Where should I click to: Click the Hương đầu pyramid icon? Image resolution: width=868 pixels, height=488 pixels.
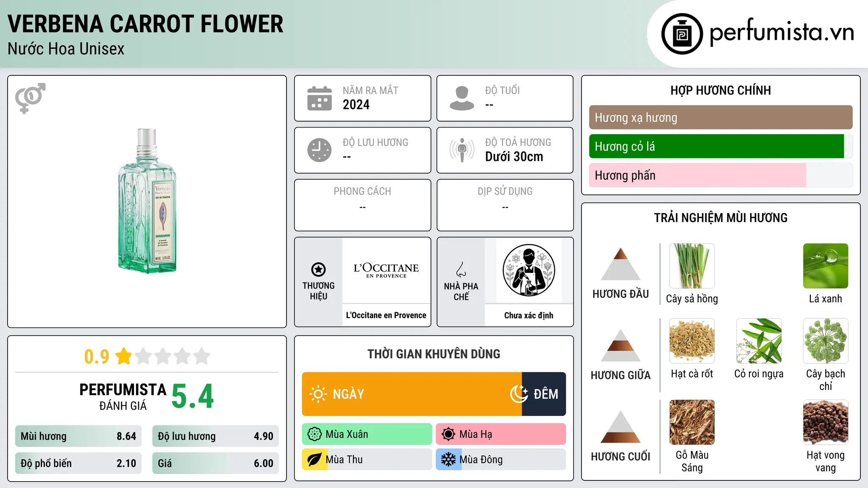point(620,264)
